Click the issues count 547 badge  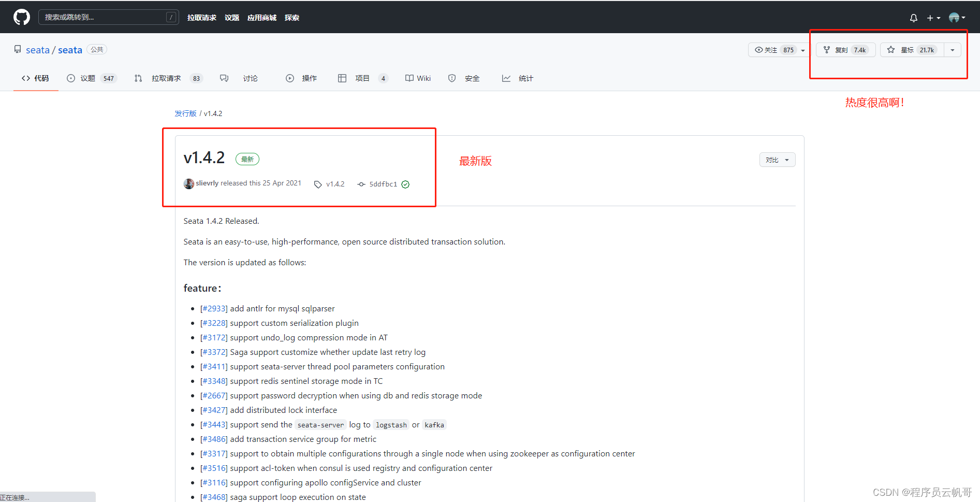click(x=109, y=79)
